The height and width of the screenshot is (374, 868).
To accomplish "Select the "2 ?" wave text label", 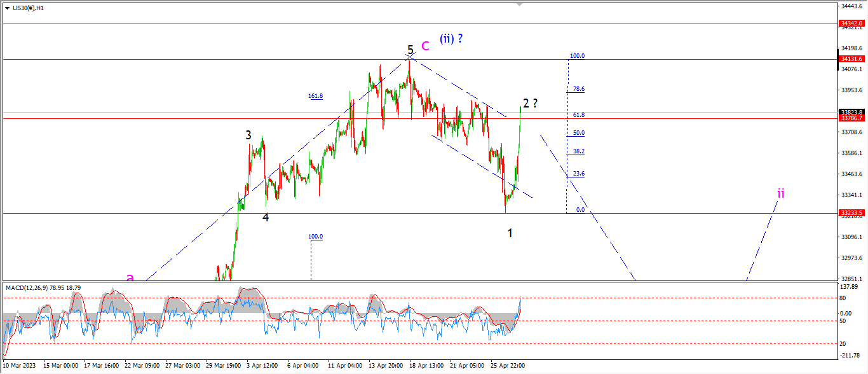I will [531, 103].
